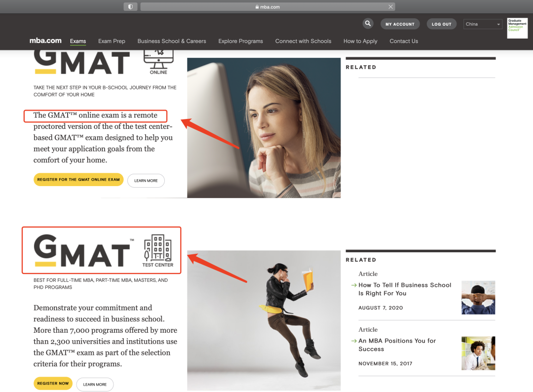Click the My Account button
533x392 pixels.
pyautogui.click(x=400, y=24)
